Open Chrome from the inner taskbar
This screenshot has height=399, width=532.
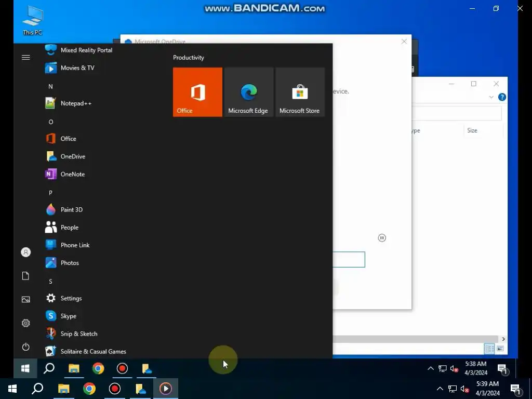tap(98, 368)
